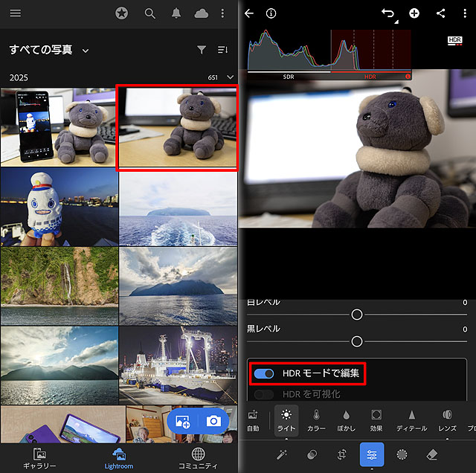Collapse the 2025 section chevron
Screen dimensions: 476x473
coord(231,77)
